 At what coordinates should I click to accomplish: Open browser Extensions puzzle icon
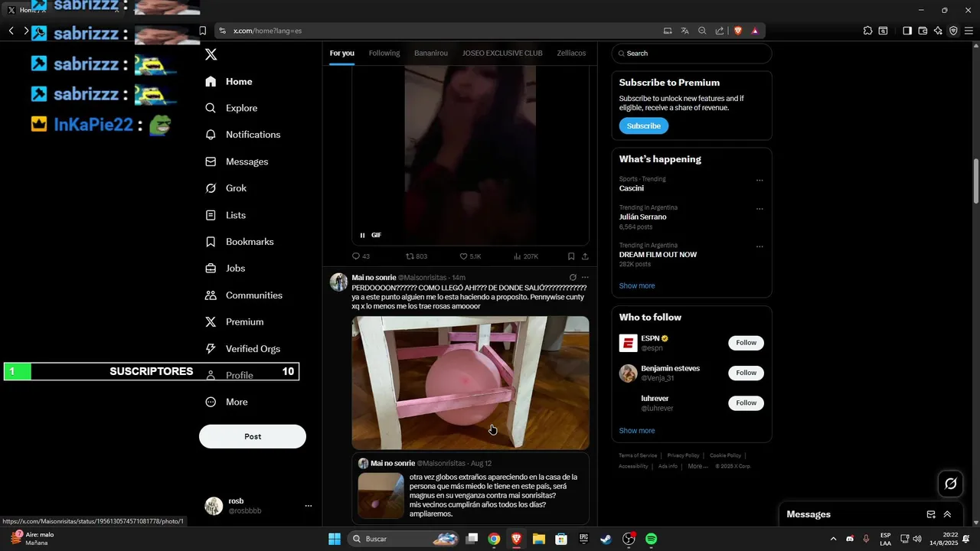(x=867, y=31)
